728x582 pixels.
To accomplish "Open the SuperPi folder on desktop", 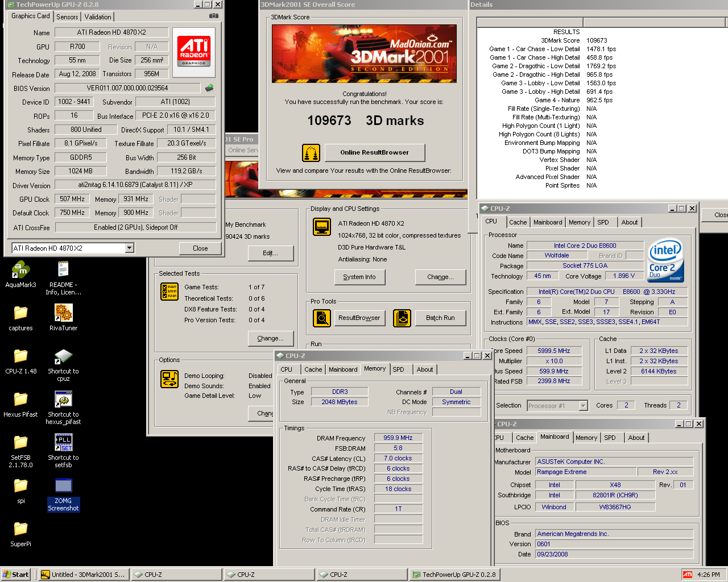I will pyautogui.click(x=20, y=534).
